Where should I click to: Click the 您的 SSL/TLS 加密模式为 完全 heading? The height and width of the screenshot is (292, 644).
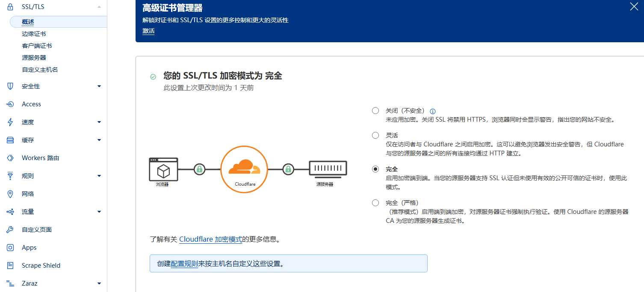point(223,76)
